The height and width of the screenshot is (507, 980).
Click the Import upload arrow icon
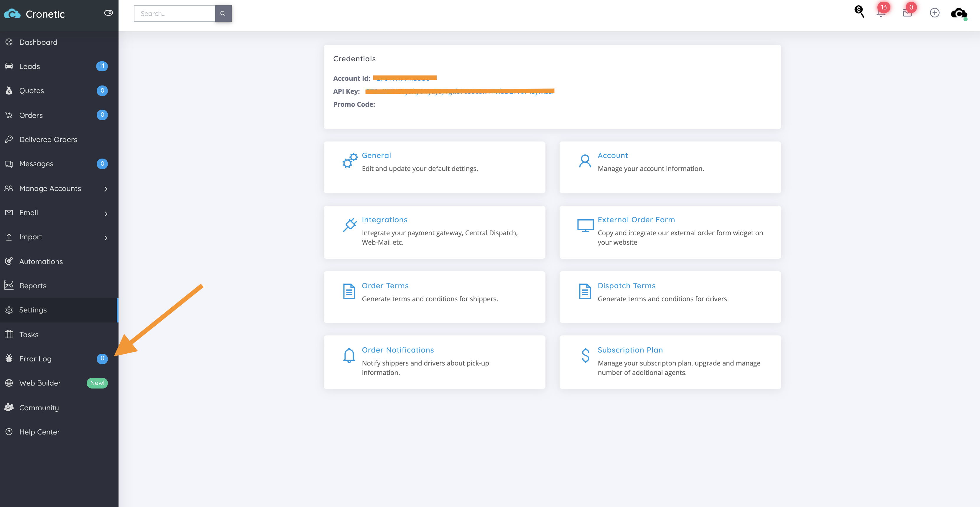coord(9,237)
